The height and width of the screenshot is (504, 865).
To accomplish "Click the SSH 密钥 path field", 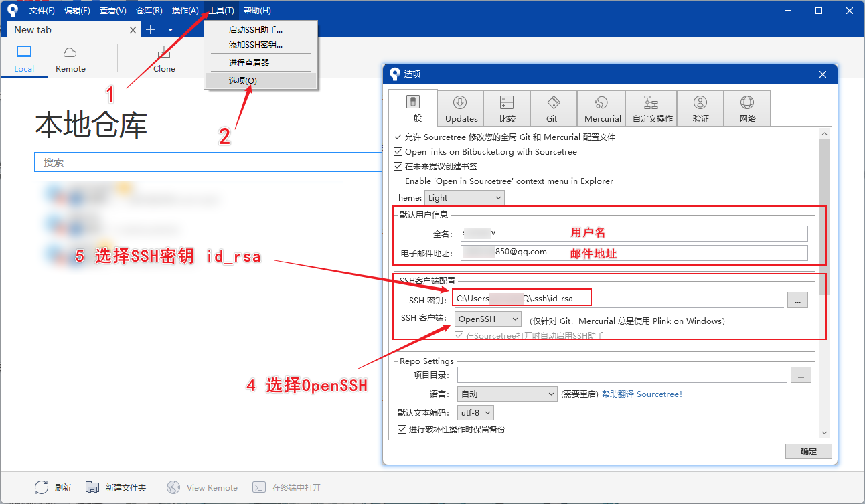I will coord(619,299).
